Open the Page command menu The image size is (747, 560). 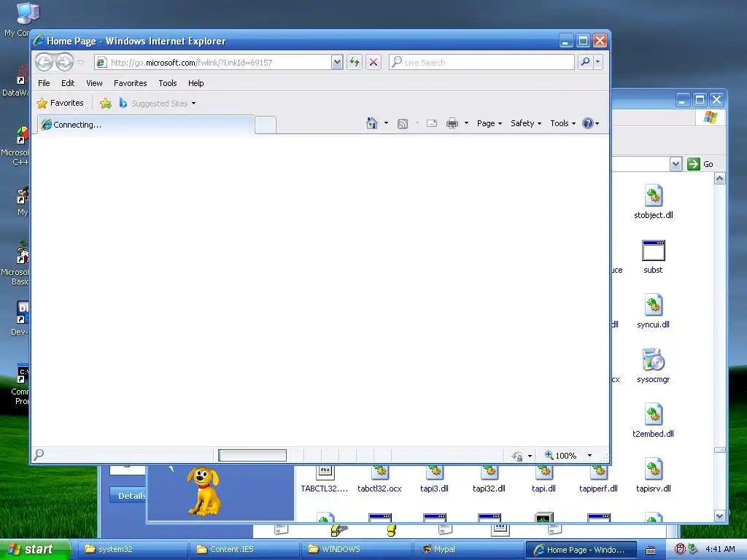[x=489, y=123]
